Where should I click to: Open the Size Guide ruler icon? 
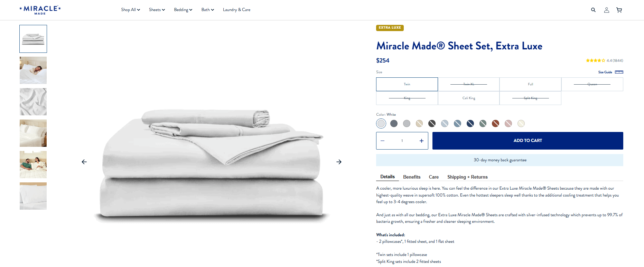[619, 72]
